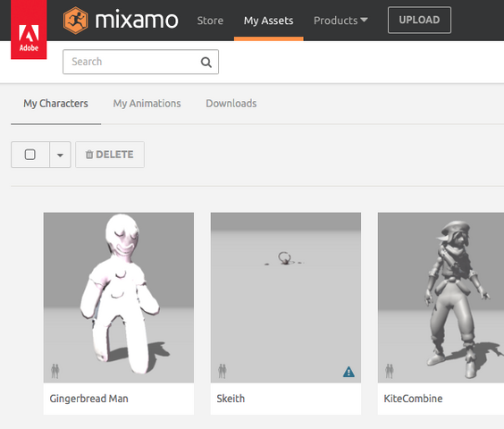Switch to Downloads tab
This screenshot has height=429, width=504.
tap(231, 104)
